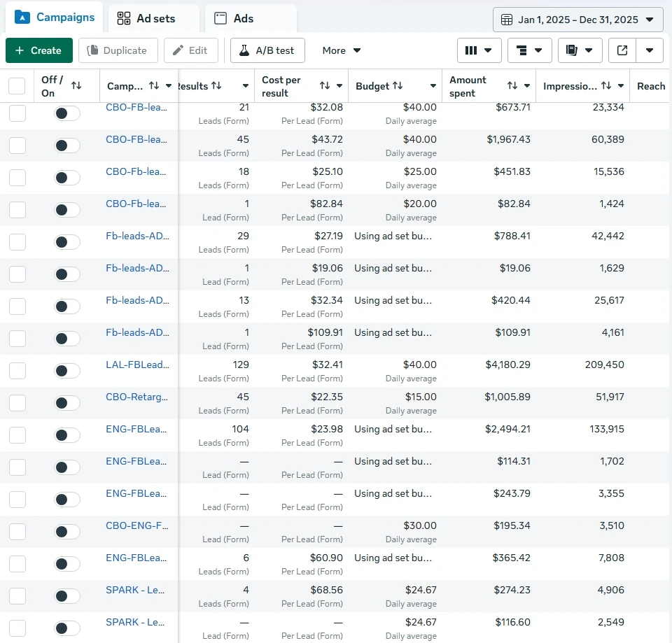This screenshot has width=672, height=643.
Task: Tick checkbox for $1,967.43 spent campaign row
Action: pos(17,146)
